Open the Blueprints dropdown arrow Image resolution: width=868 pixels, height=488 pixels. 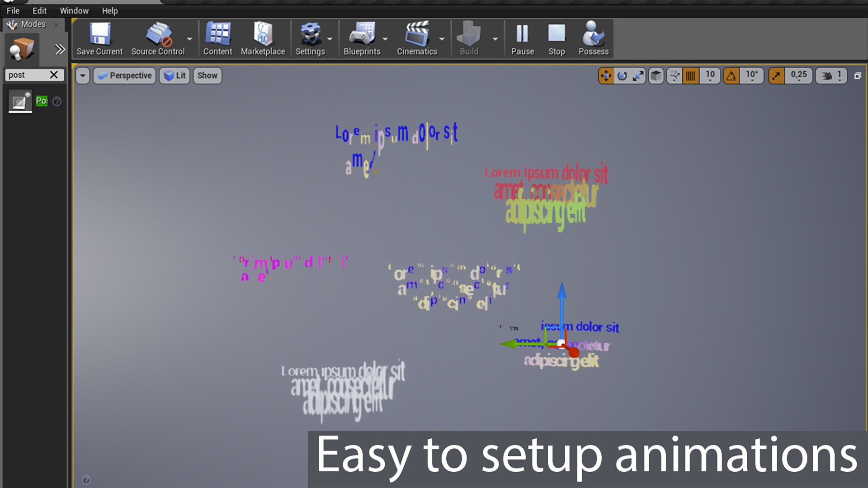coord(385,38)
